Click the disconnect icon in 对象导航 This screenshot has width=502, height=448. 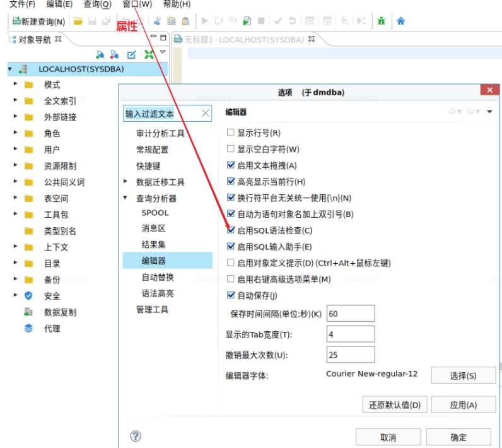pos(114,54)
